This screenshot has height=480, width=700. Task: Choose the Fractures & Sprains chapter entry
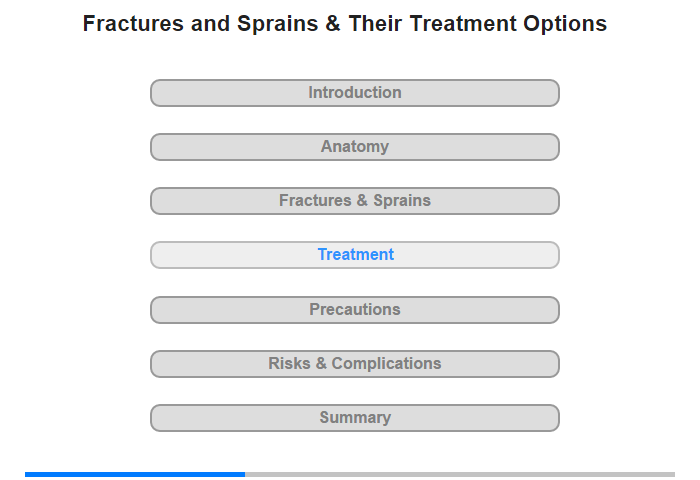click(355, 200)
